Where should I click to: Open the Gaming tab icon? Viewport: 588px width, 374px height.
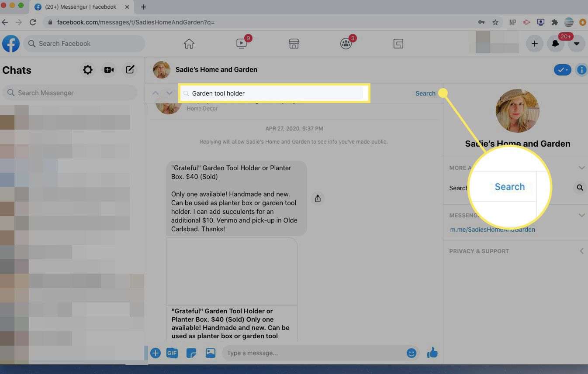pyautogui.click(x=398, y=44)
